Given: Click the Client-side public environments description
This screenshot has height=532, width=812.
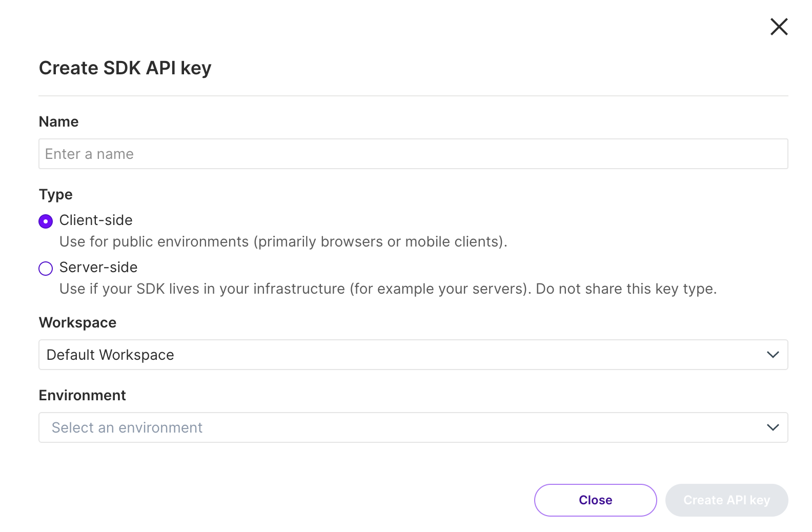Looking at the screenshot, I should click(x=283, y=242).
